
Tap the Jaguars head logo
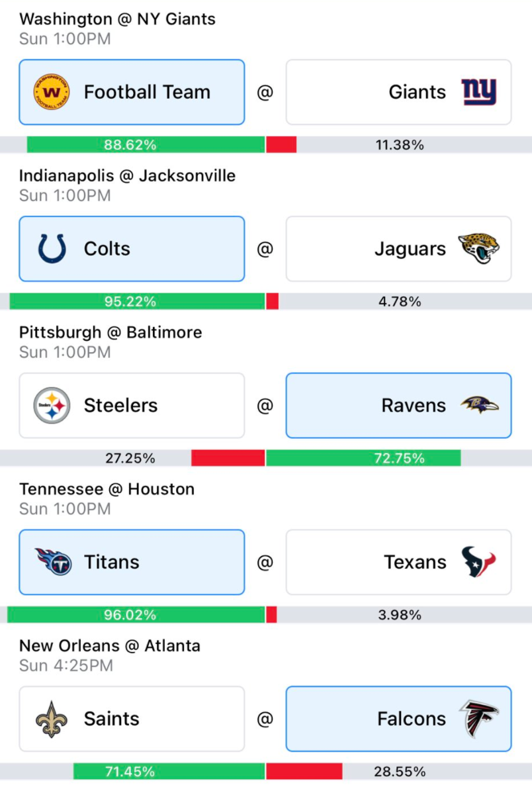click(x=479, y=248)
